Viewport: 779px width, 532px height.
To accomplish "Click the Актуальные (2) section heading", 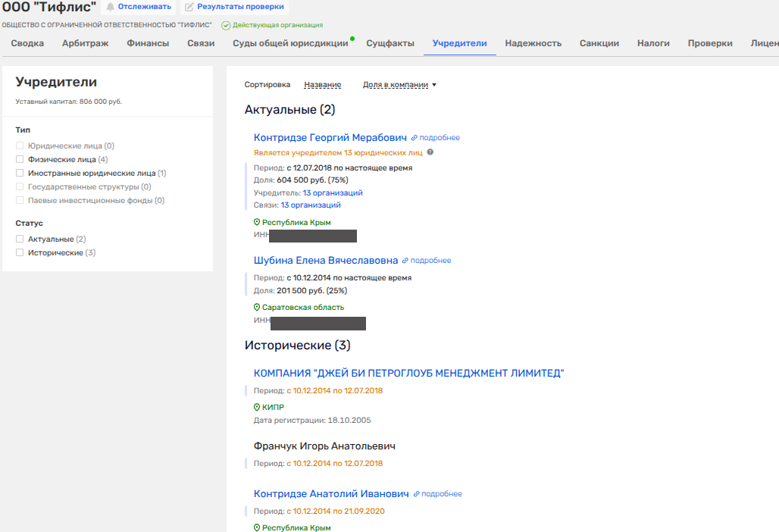I will (x=289, y=109).
